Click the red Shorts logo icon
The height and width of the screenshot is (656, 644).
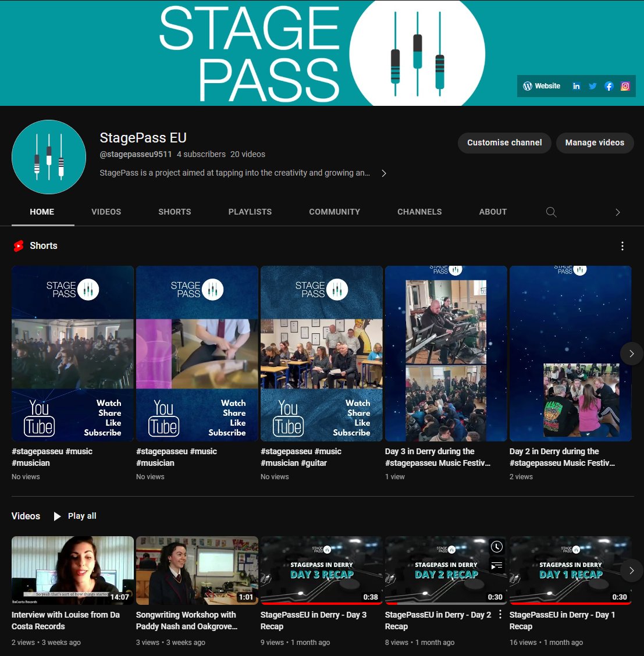pos(19,246)
